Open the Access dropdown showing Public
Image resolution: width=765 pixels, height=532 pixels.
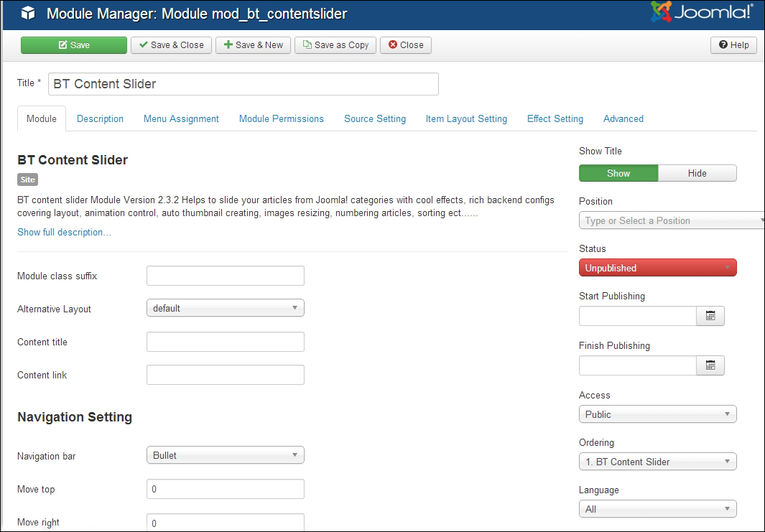658,414
